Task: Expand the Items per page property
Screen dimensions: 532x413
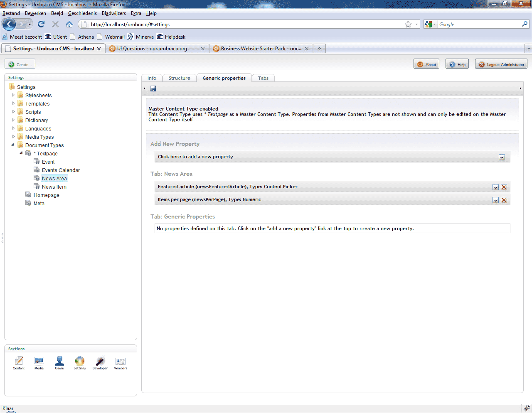Action: click(495, 200)
